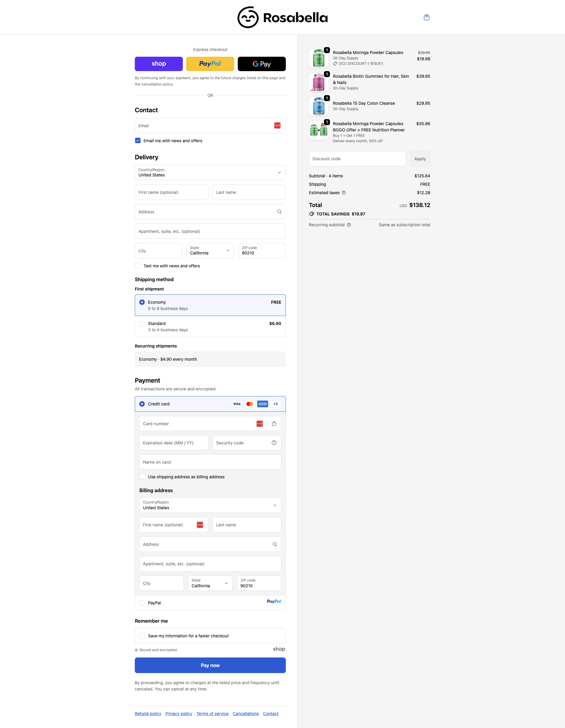Click the Billing Last name field

(247, 525)
